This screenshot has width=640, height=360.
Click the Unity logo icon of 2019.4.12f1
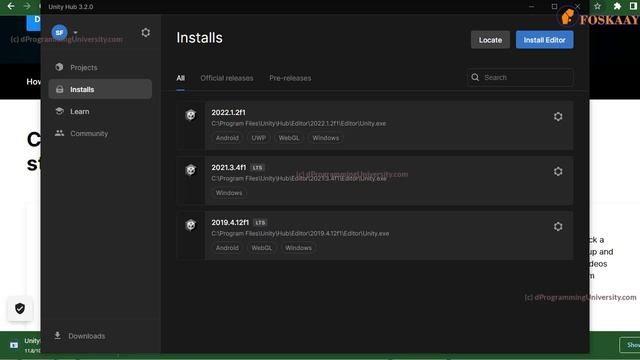click(x=191, y=225)
